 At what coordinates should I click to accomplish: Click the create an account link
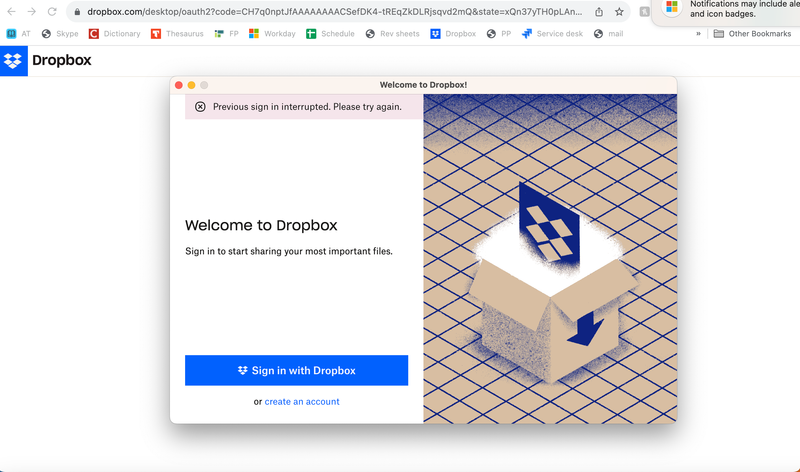(x=302, y=402)
